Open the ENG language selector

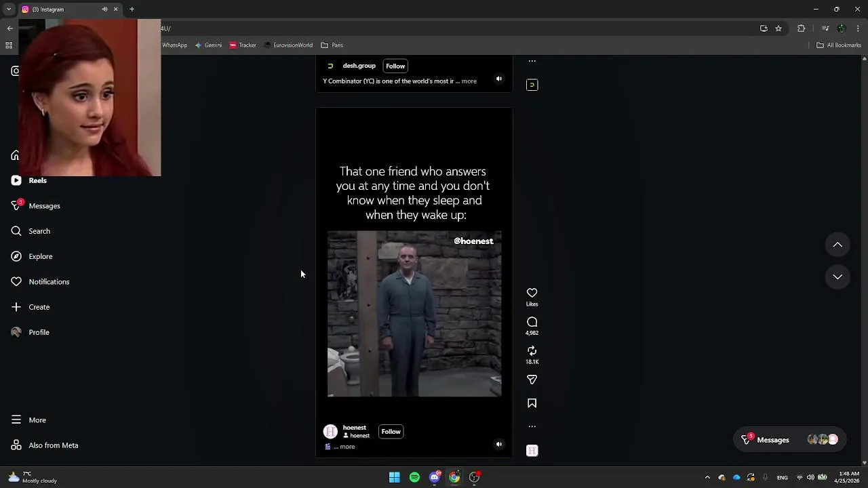click(x=783, y=477)
